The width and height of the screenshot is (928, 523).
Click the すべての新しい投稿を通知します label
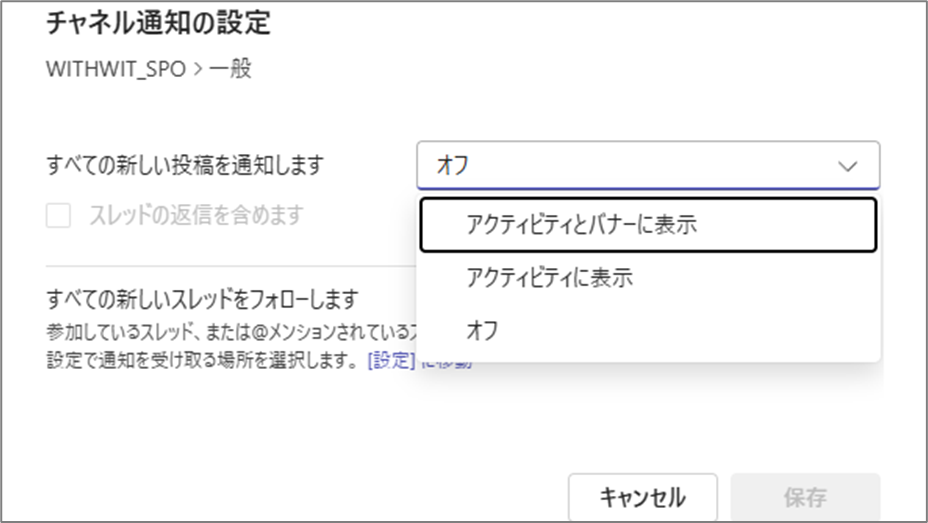(x=186, y=165)
